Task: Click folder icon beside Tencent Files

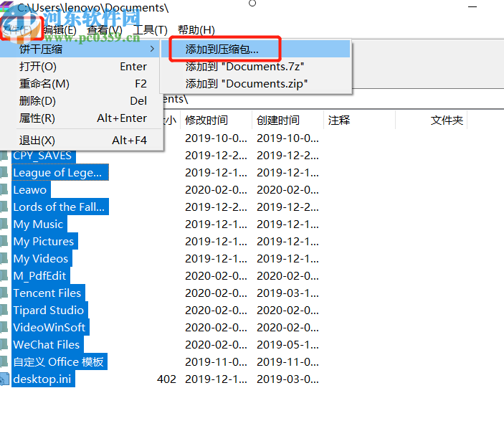Action: tap(4, 293)
